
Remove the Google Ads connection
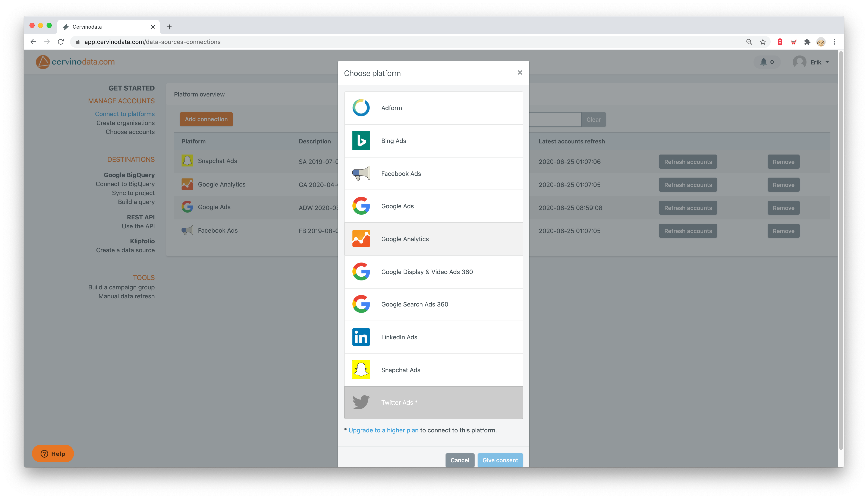pos(783,208)
